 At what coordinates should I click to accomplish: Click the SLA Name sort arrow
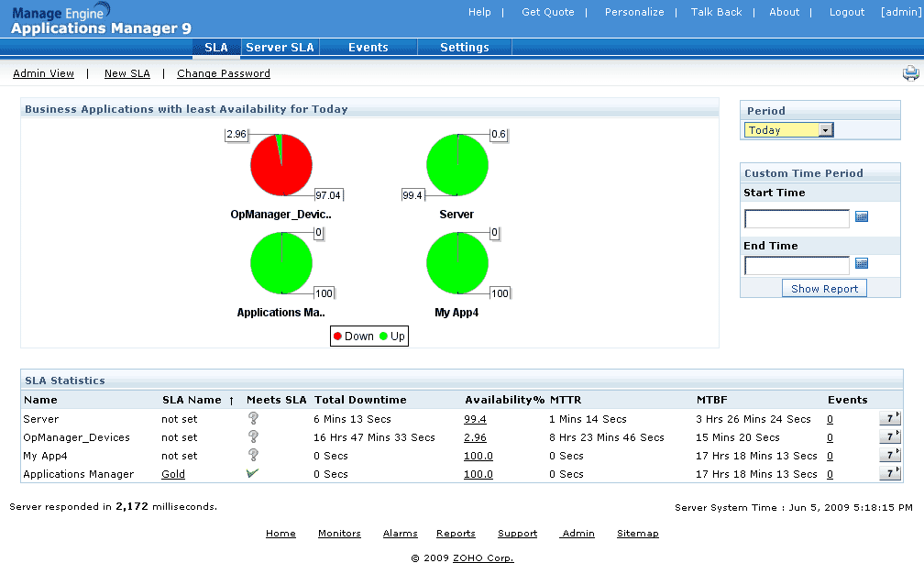pos(232,401)
